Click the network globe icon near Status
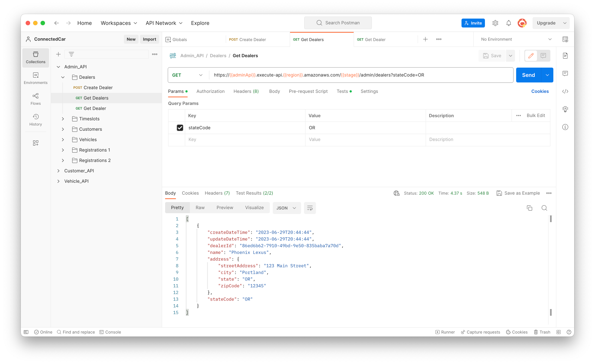 click(x=396, y=193)
